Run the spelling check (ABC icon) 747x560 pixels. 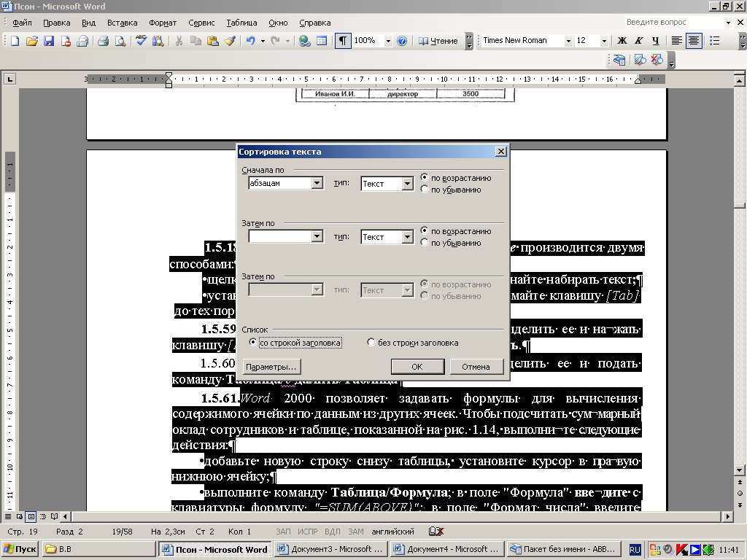click(141, 41)
